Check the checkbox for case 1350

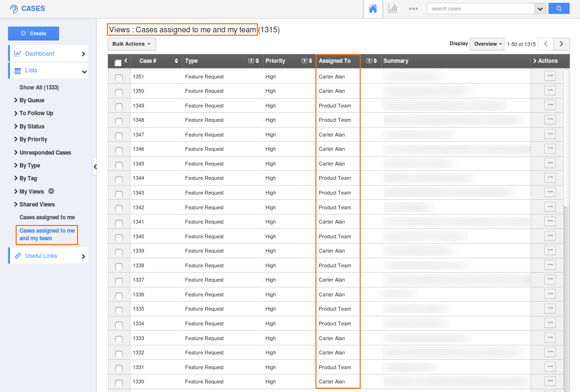tap(119, 92)
